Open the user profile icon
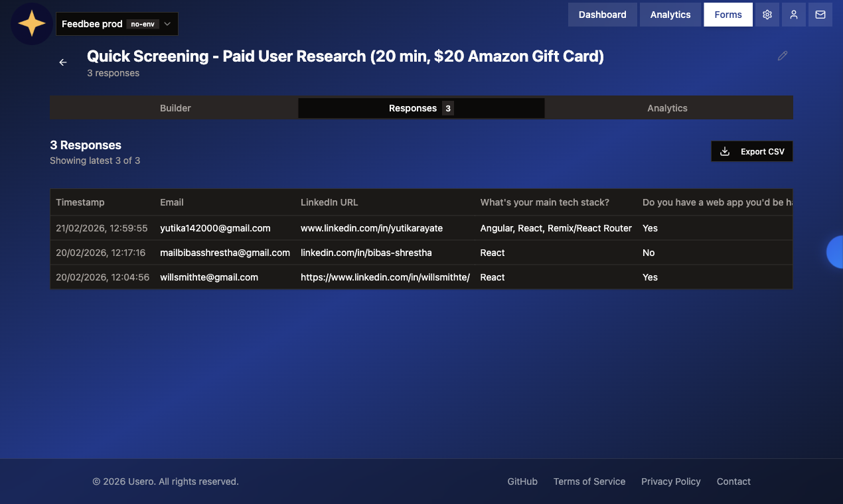843x504 pixels. click(794, 15)
